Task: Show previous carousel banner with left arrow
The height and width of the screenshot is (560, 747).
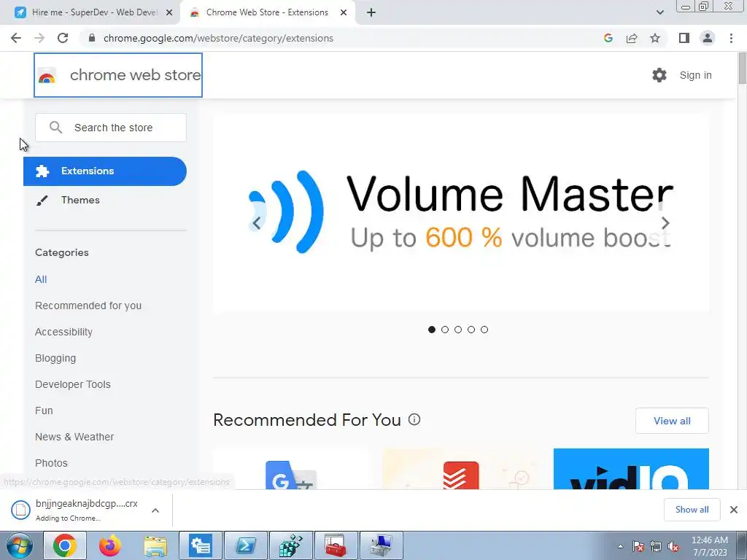Action: (x=256, y=223)
